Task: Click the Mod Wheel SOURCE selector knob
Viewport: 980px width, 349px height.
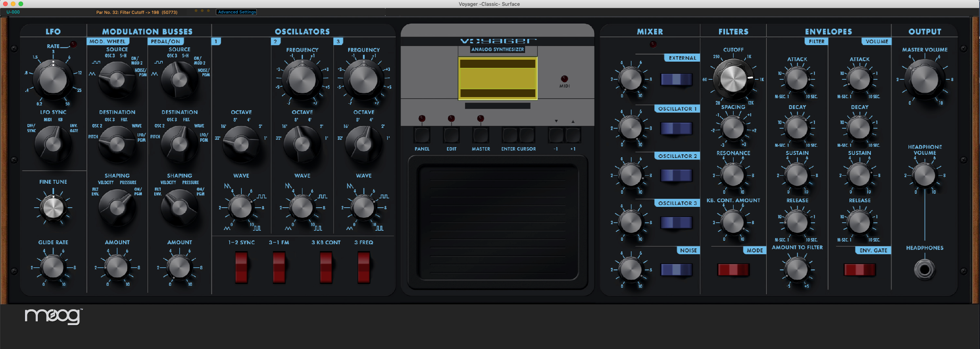Action: (x=117, y=80)
